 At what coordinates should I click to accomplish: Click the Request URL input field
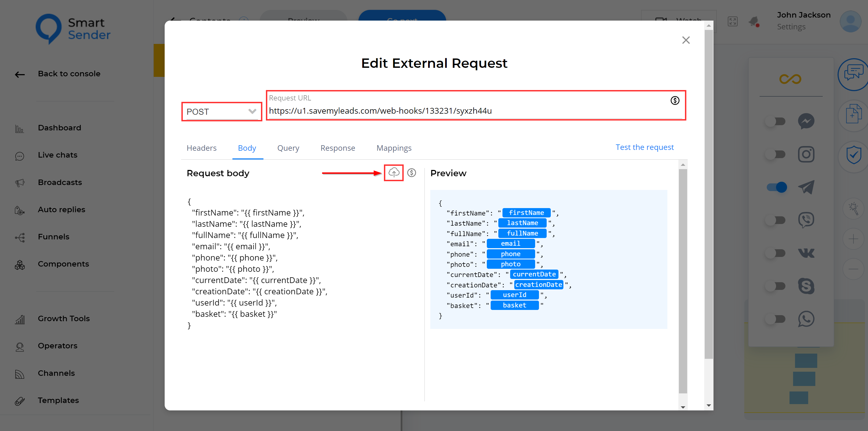476,111
